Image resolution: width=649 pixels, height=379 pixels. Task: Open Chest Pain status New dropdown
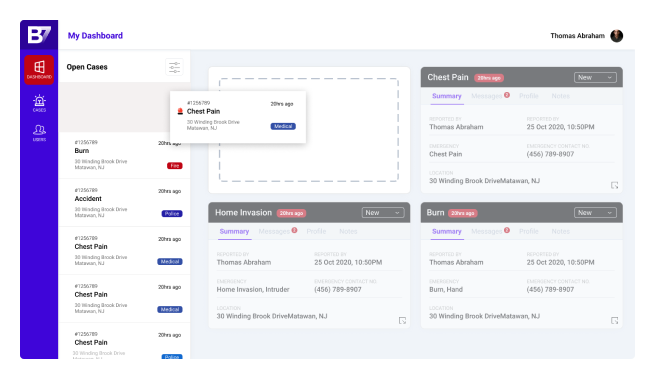[x=595, y=77]
